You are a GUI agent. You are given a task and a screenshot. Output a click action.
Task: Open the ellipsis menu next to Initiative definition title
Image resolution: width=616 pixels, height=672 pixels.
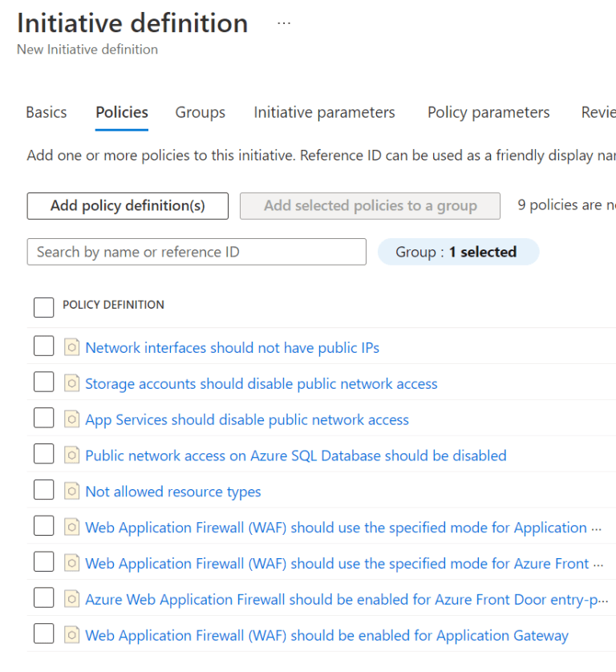(x=284, y=22)
